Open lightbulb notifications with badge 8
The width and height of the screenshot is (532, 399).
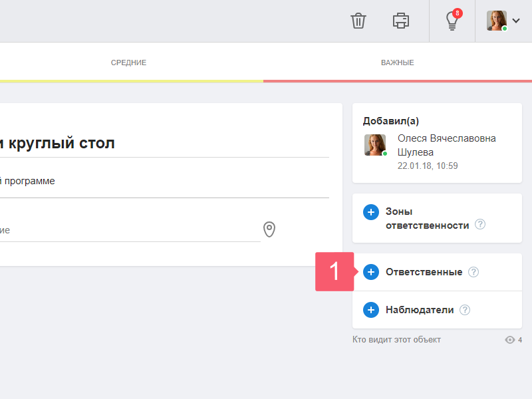tap(452, 20)
